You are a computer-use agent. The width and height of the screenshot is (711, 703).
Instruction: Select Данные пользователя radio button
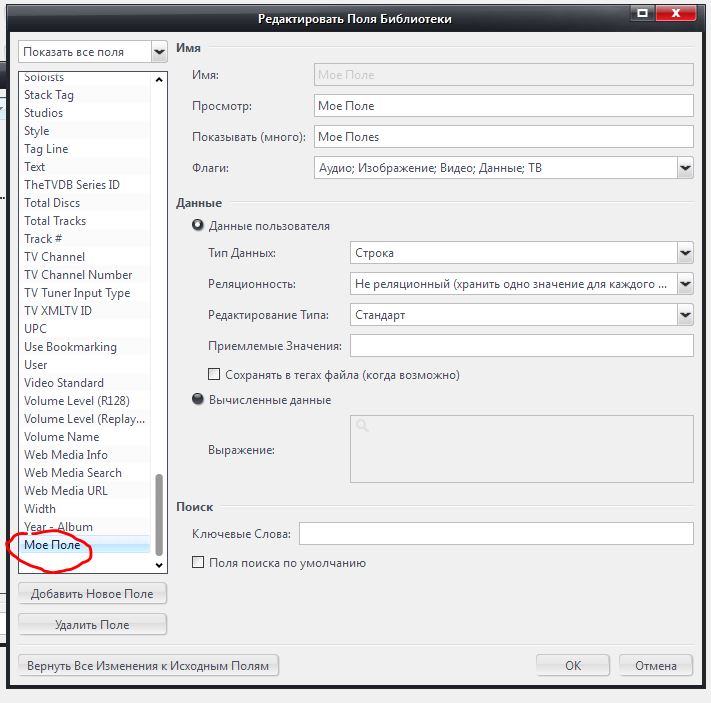[198, 226]
